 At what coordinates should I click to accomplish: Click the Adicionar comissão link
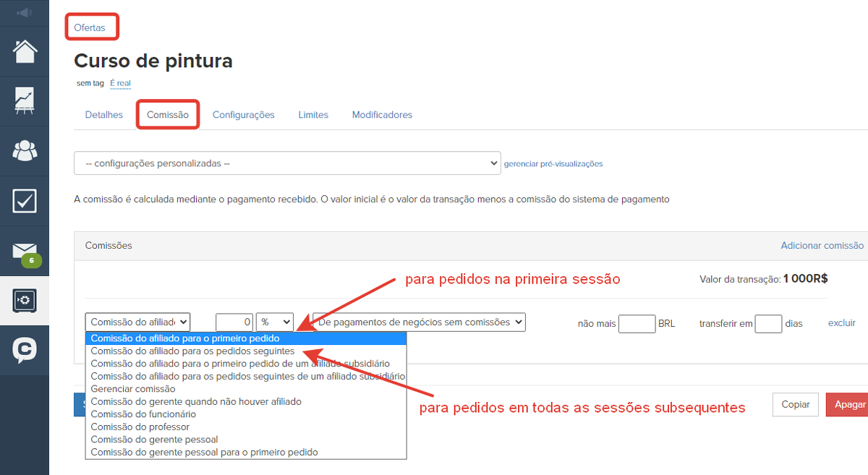tap(822, 246)
